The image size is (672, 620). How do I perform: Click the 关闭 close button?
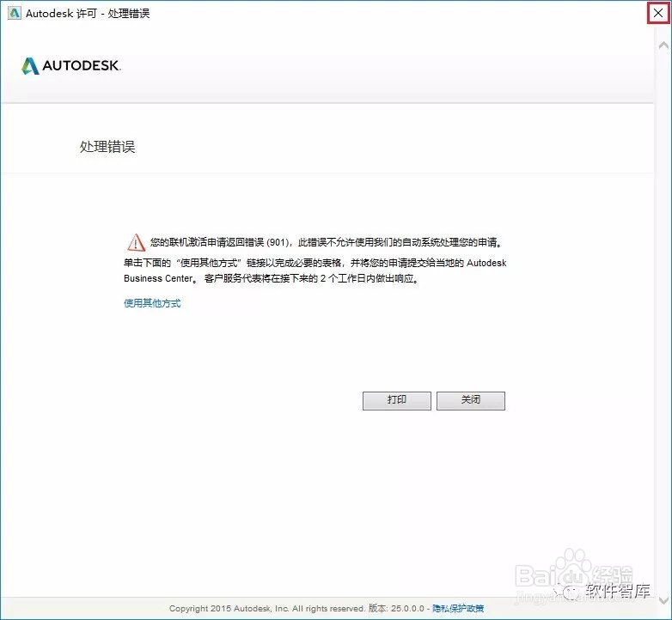click(x=471, y=400)
